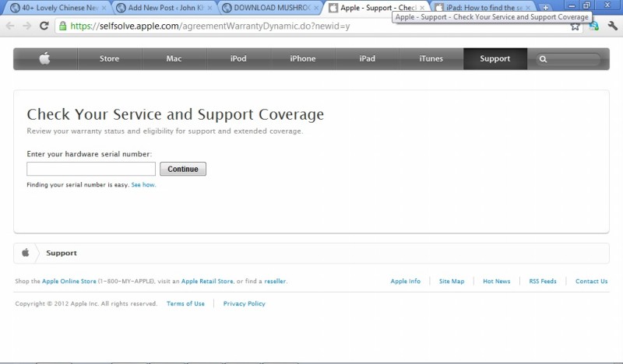This screenshot has height=364, width=623.
Task: Open a new tab with plus button
Action: pyautogui.click(x=545, y=8)
